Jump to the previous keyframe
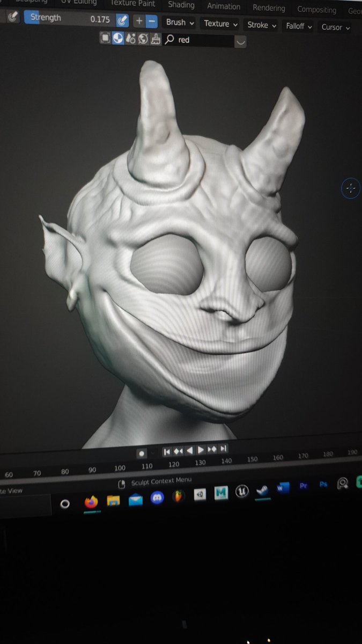 178,451
